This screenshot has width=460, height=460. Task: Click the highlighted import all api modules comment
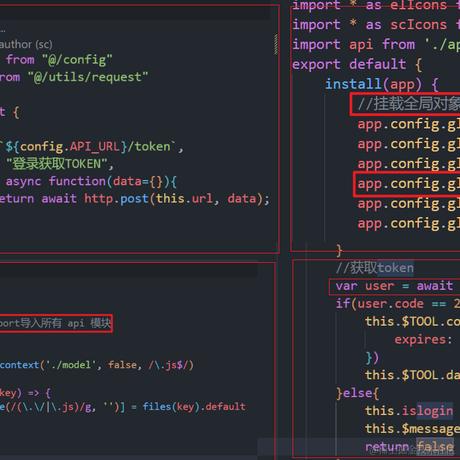[55, 323]
